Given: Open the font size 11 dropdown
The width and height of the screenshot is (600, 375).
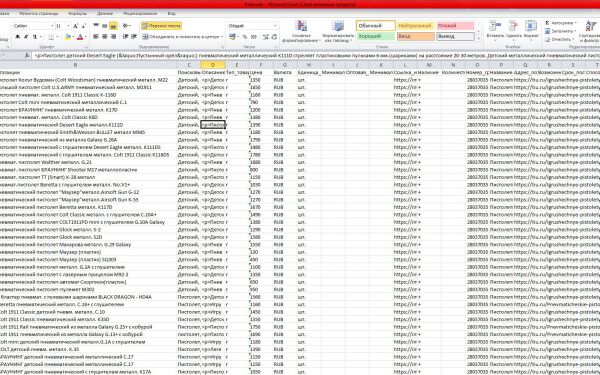Looking at the screenshot, I should point(68,26).
